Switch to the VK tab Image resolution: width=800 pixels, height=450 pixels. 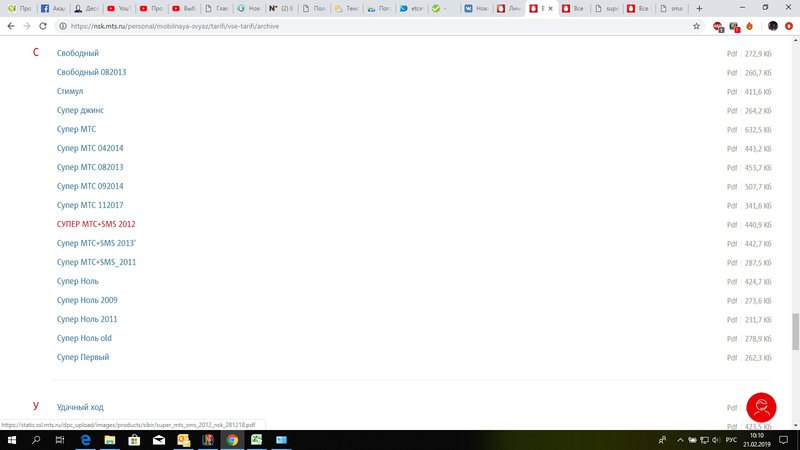(x=476, y=8)
